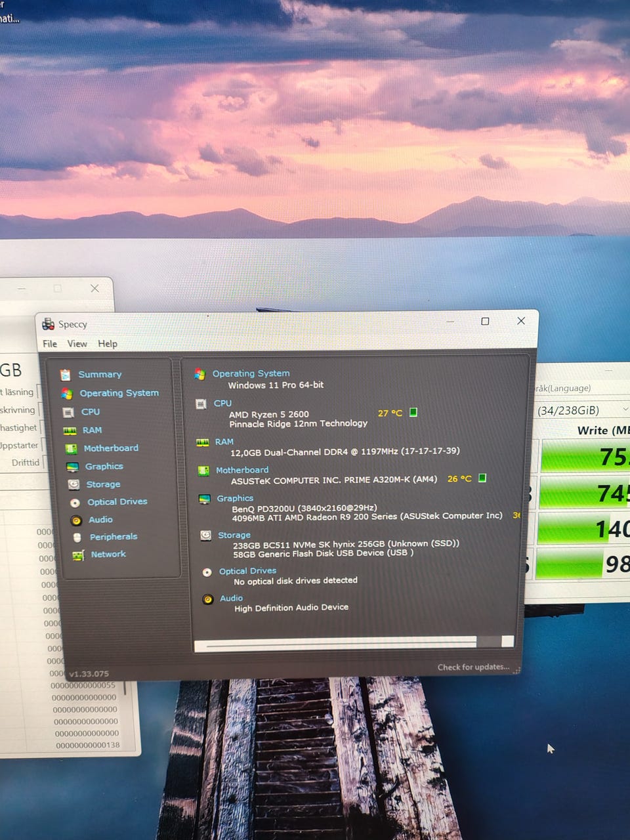This screenshot has width=630, height=840.
Task: Click the Motherboard icon in sidebar
Action: coord(71,449)
